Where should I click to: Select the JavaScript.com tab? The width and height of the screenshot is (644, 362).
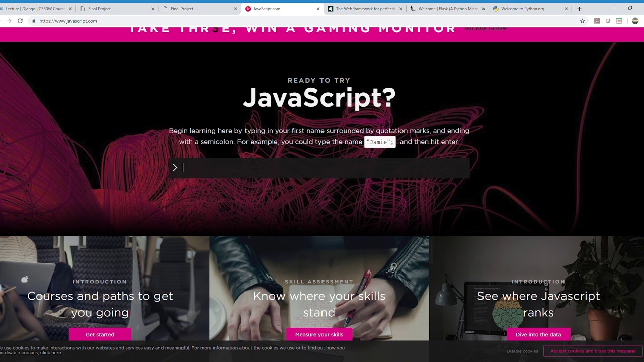[282, 9]
